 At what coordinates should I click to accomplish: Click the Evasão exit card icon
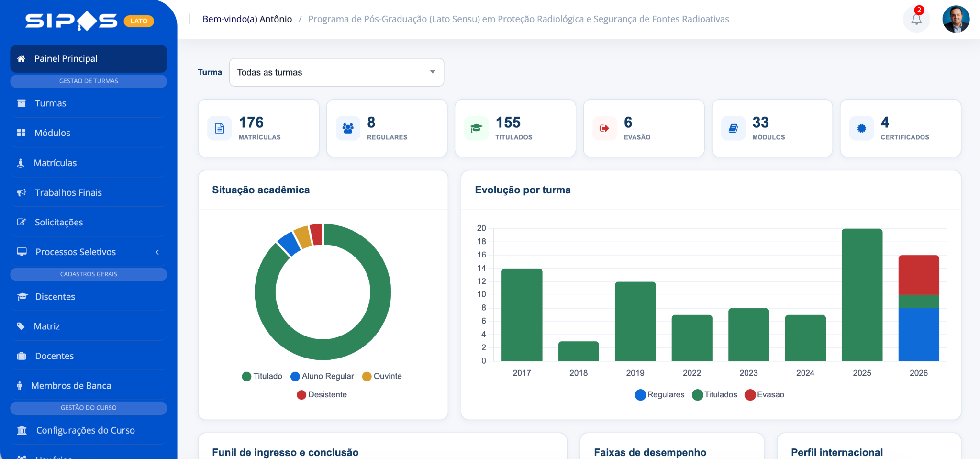(605, 128)
